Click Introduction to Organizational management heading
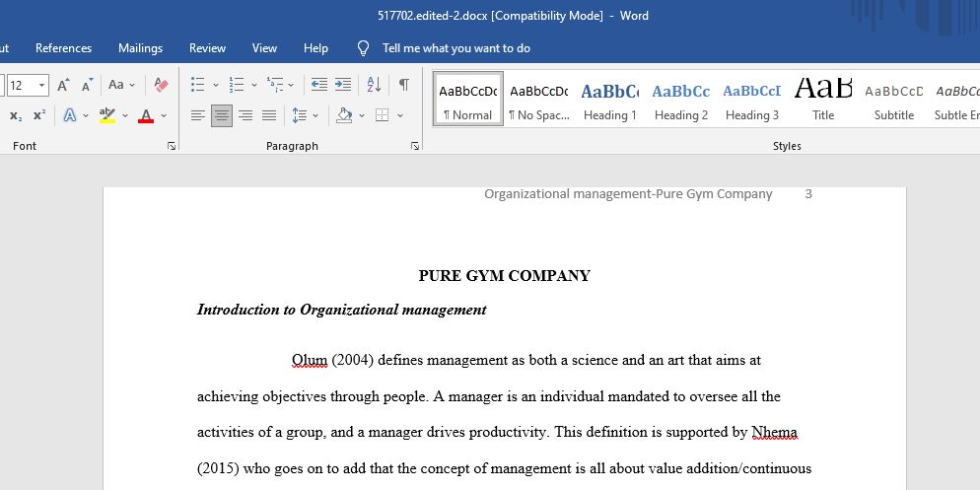 click(x=341, y=310)
